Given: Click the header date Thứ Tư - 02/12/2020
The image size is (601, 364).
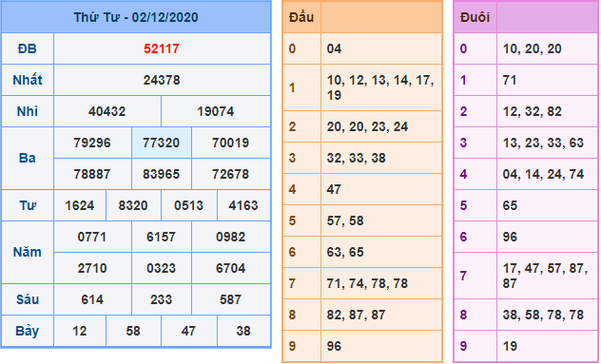Looking at the screenshot, I should 136,17.
